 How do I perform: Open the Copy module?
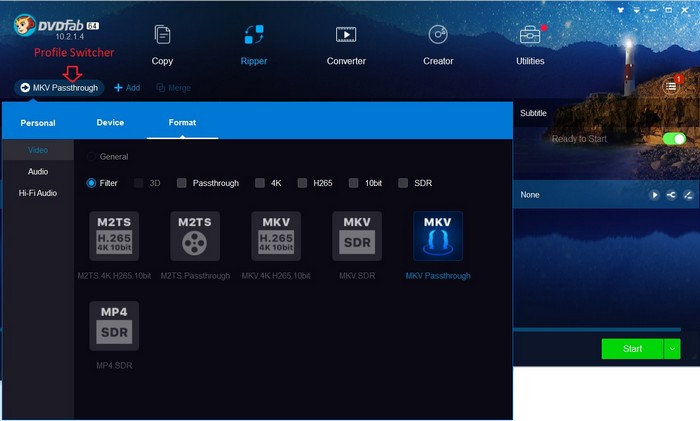click(162, 45)
